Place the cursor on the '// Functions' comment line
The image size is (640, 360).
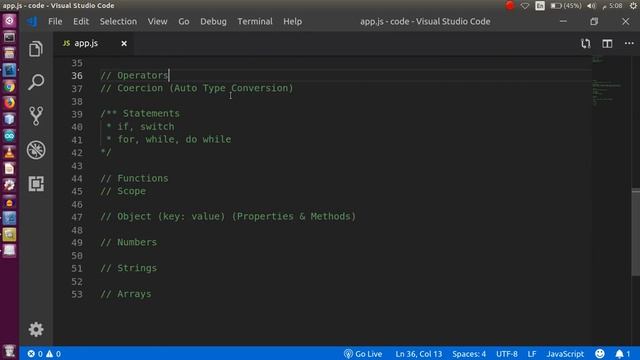(134, 178)
